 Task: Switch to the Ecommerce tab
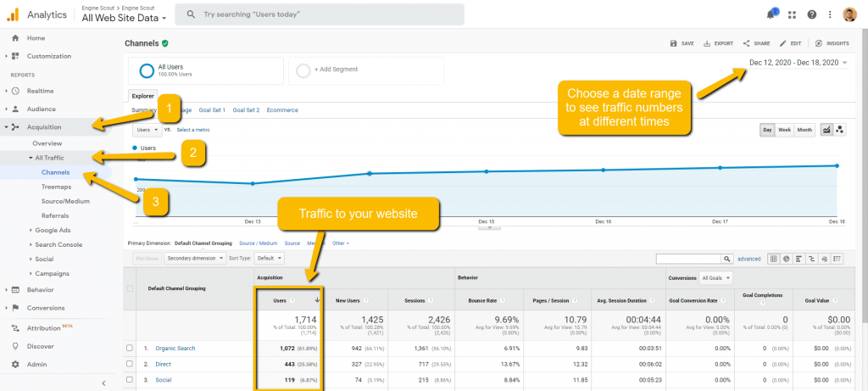pos(281,110)
